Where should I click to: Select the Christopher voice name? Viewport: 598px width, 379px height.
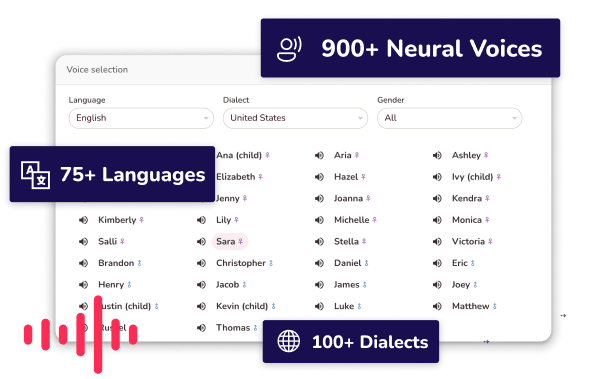(x=241, y=263)
